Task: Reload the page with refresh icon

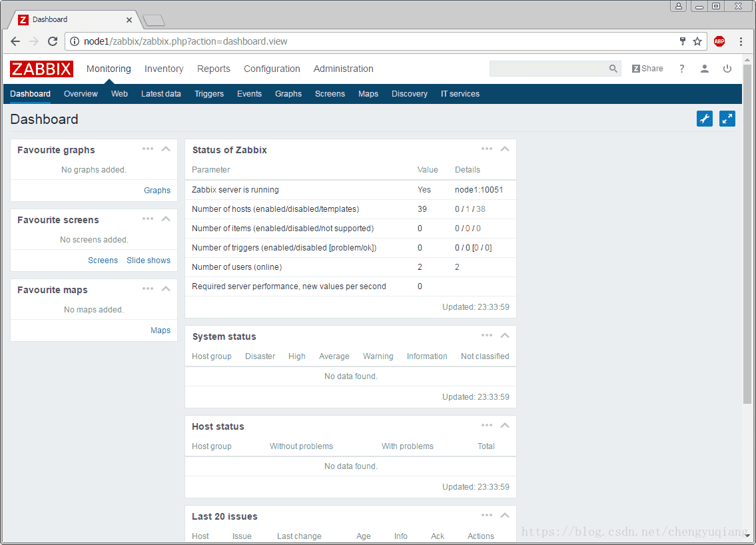Action: (x=53, y=41)
